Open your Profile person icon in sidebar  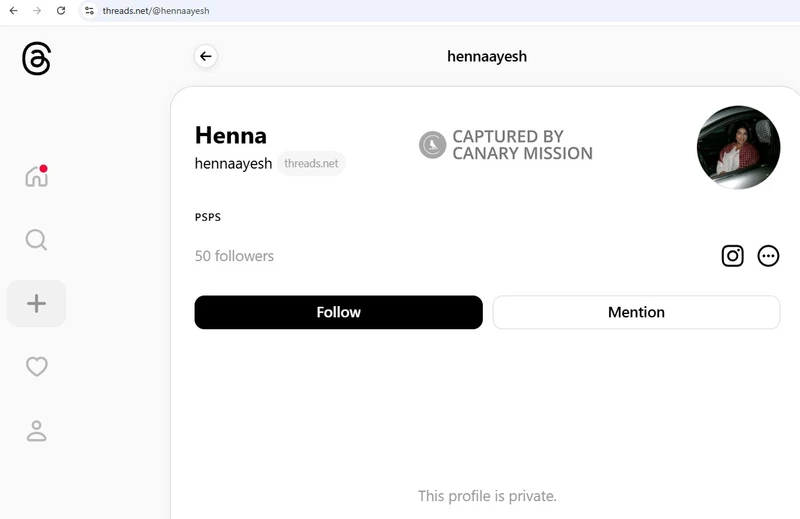click(x=36, y=431)
